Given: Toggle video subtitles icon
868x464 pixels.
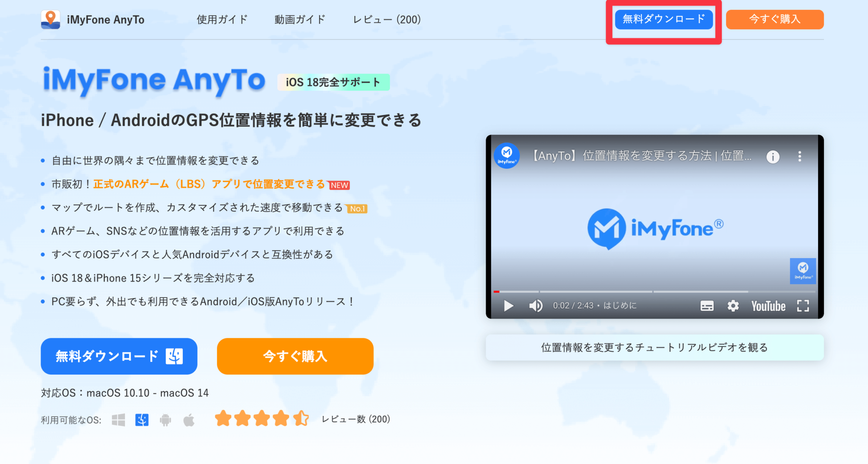Looking at the screenshot, I should (x=707, y=306).
